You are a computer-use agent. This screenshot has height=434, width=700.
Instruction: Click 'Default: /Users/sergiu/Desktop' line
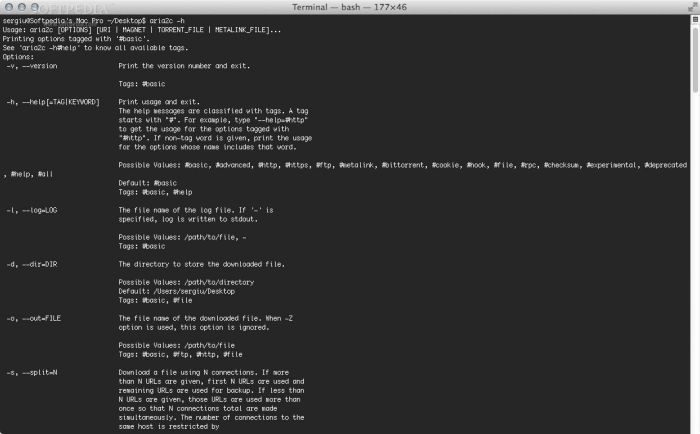pyautogui.click(x=176, y=291)
